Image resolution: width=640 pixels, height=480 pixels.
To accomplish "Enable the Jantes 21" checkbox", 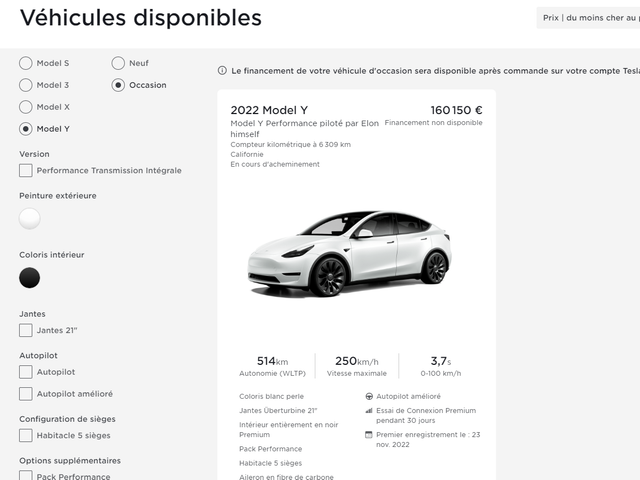I will (x=26, y=330).
